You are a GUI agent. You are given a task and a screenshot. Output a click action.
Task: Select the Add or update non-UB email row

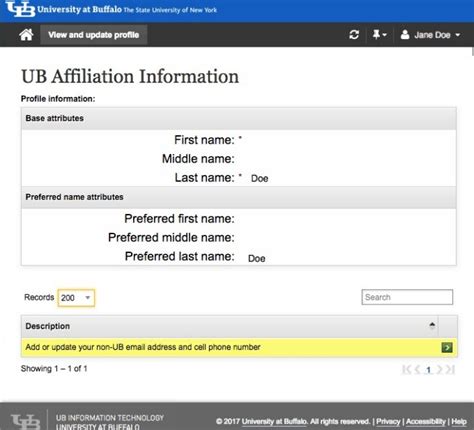[x=239, y=347]
